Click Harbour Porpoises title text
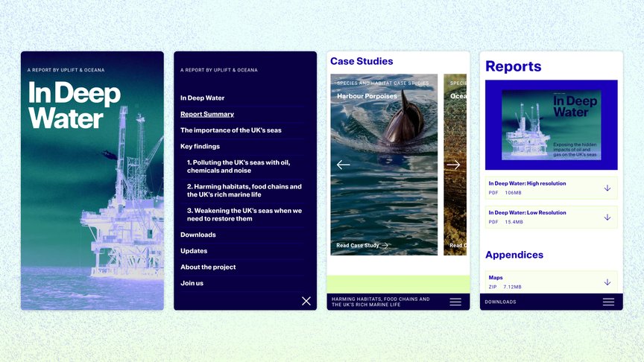 click(367, 96)
